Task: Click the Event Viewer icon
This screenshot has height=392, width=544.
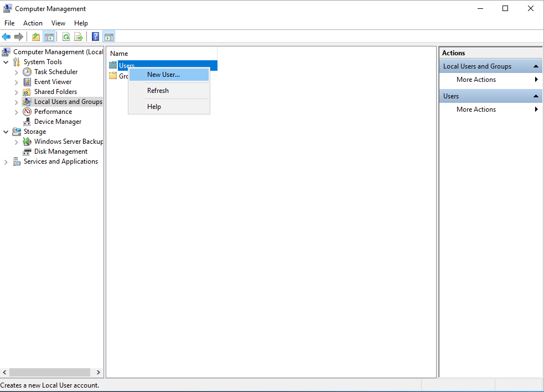Action: pyautogui.click(x=27, y=82)
